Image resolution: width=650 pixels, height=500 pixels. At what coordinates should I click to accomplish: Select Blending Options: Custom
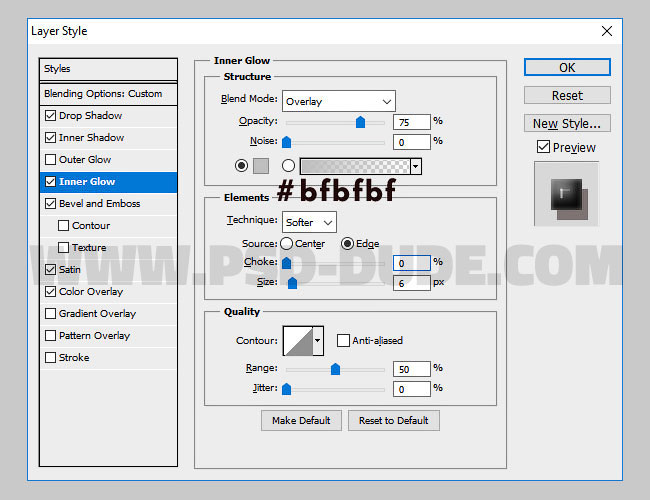108,94
